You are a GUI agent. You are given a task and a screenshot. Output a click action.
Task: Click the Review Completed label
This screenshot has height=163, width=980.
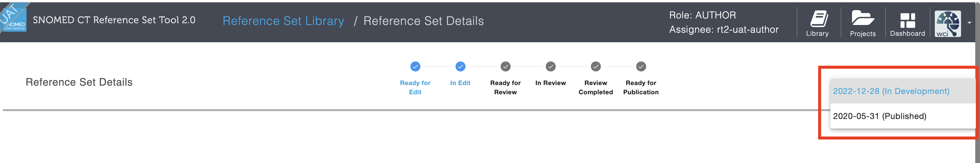(595, 87)
